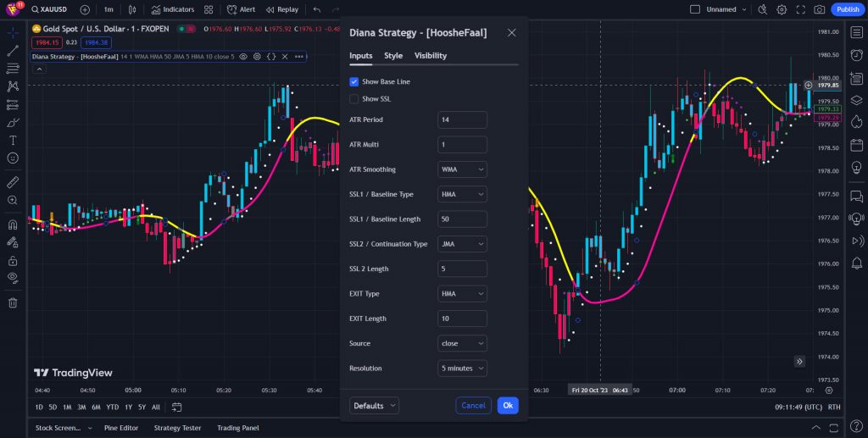Open the Indicators menu button
Image resolution: width=868 pixels, height=438 pixels.
coord(173,9)
